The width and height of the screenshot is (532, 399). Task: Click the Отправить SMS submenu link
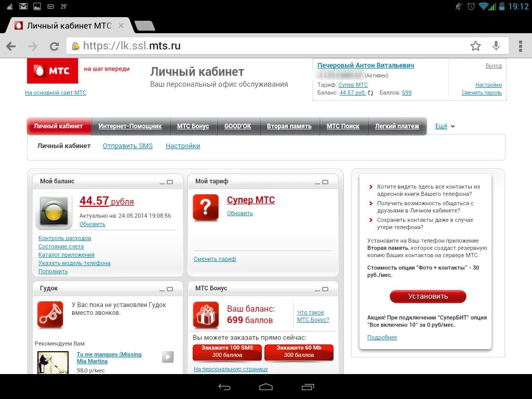pyautogui.click(x=128, y=146)
